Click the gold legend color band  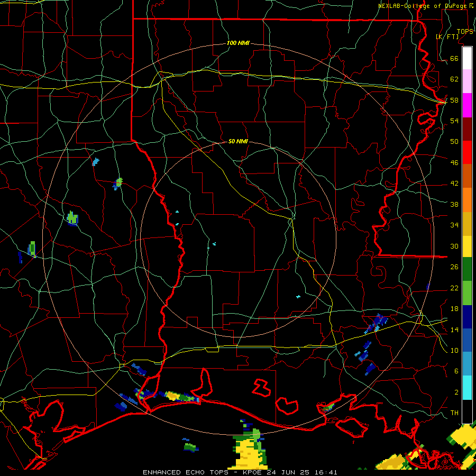pos(467,224)
